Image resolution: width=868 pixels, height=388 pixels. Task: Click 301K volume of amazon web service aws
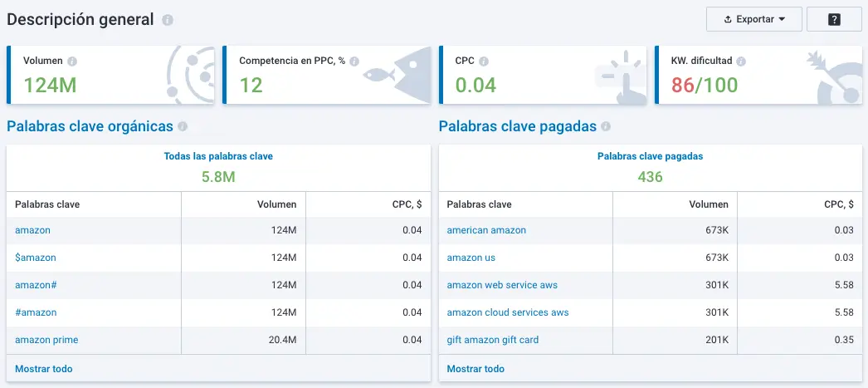click(716, 285)
